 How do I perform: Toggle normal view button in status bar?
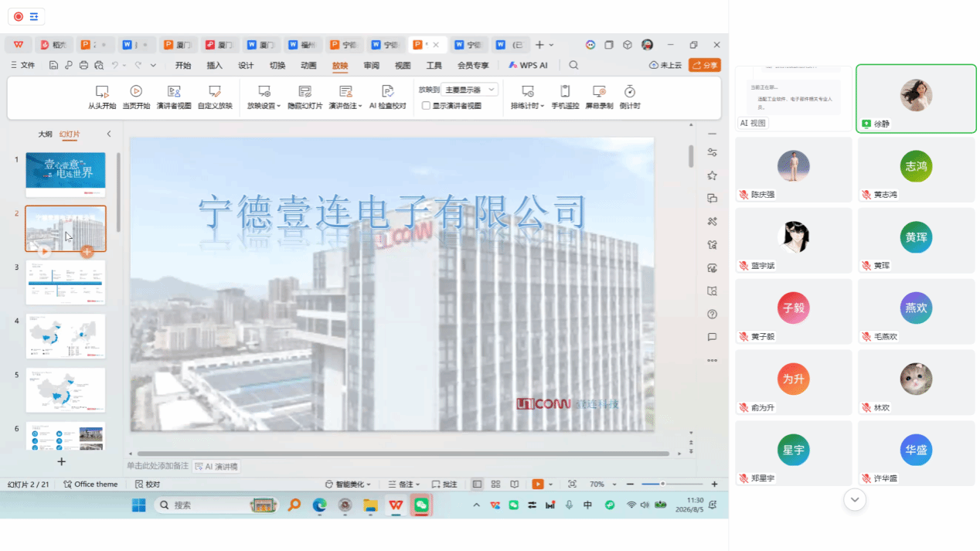pyautogui.click(x=477, y=485)
